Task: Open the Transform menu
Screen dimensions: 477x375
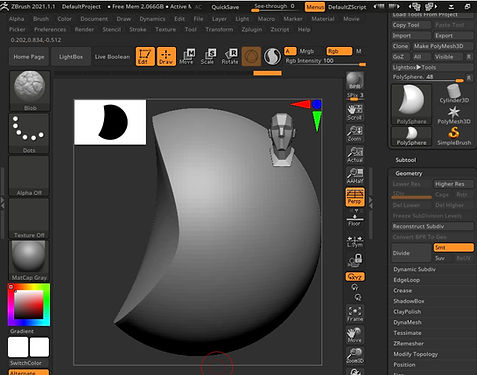Action: click(x=219, y=29)
